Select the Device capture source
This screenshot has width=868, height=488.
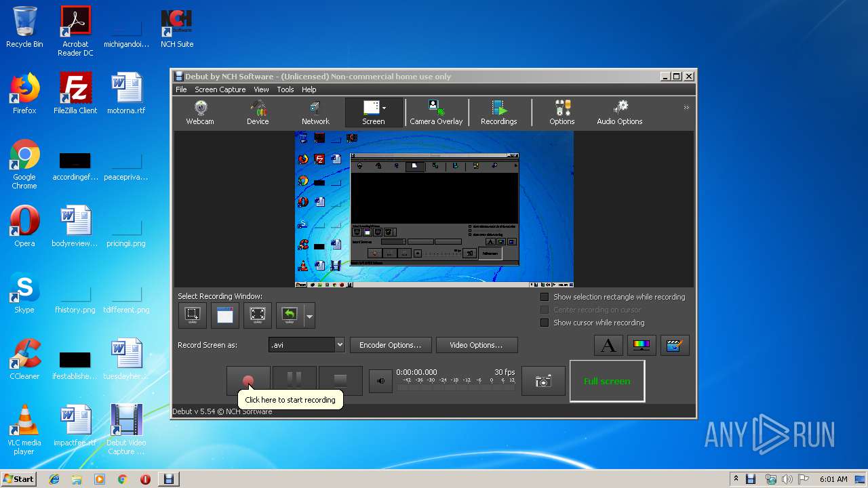(x=258, y=113)
